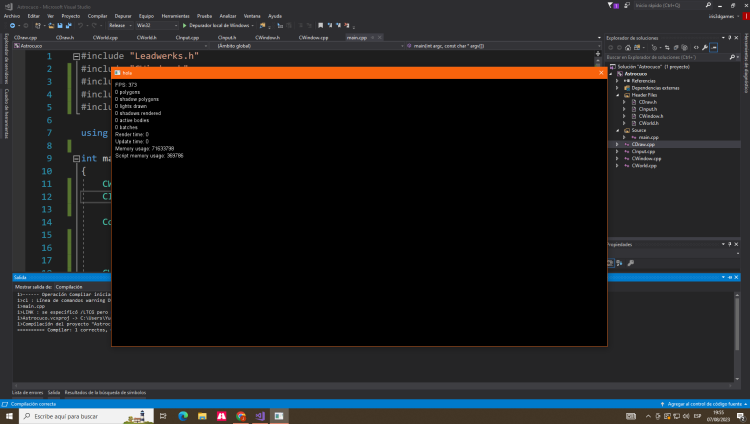Click Sync with Active Document icon

click(667, 47)
